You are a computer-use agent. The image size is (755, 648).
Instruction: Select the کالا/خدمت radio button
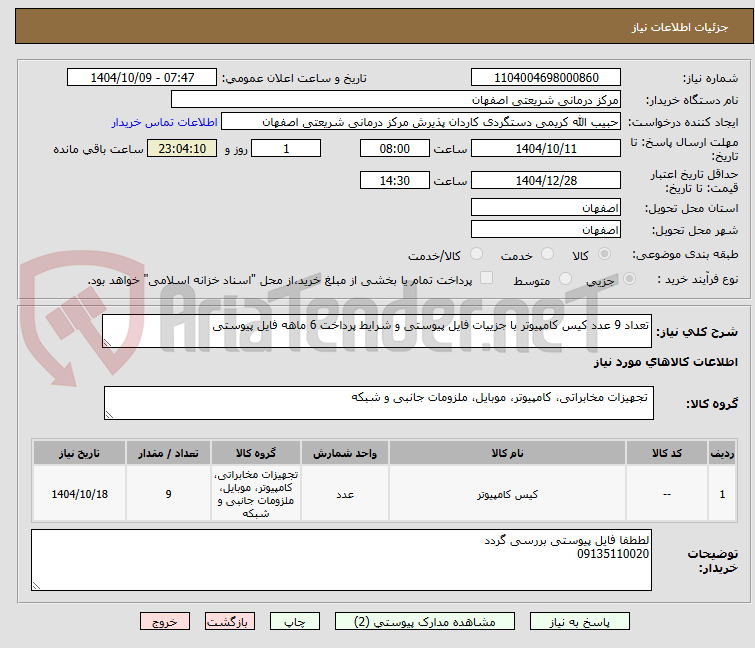tap(476, 254)
